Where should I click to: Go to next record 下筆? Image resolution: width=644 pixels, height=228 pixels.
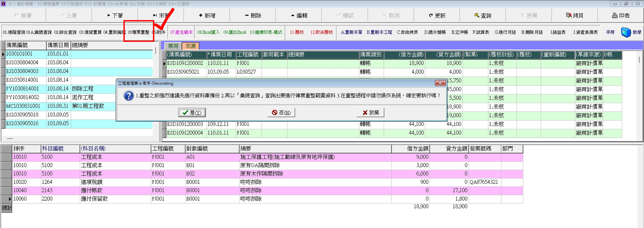click(115, 16)
